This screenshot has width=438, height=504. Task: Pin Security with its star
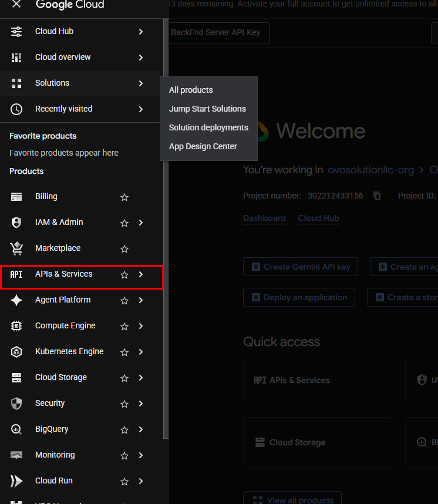[x=124, y=404]
